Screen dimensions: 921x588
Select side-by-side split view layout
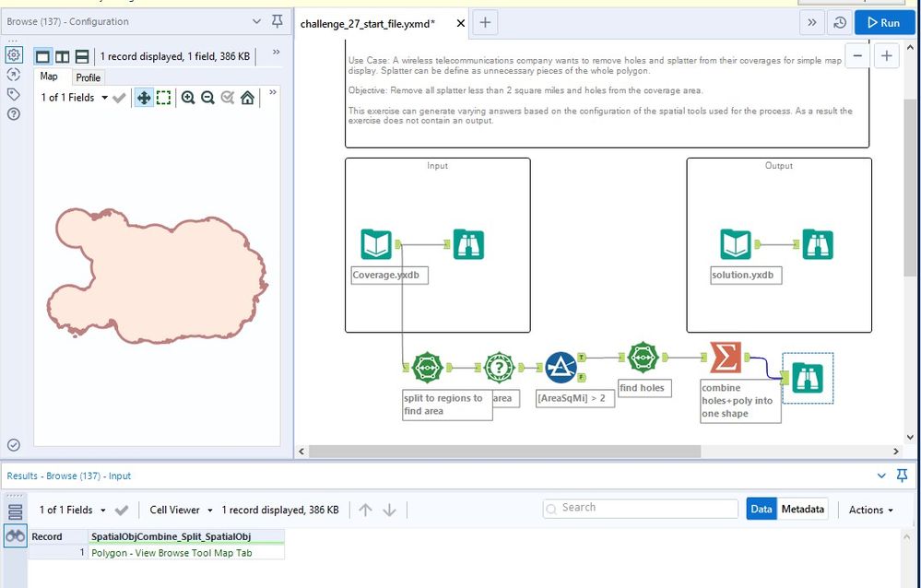tap(62, 56)
